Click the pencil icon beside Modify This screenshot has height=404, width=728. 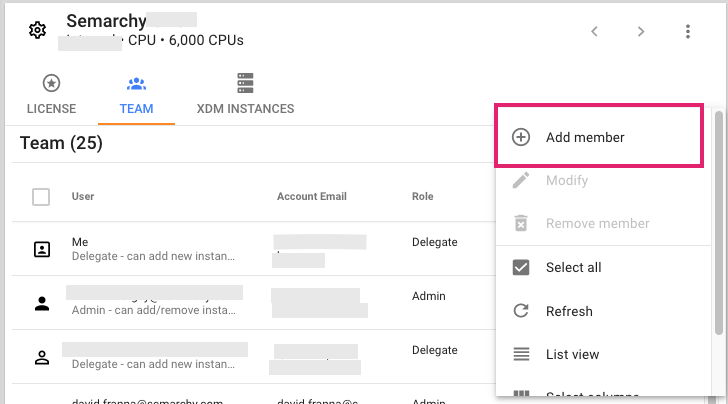[x=520, y=180]
